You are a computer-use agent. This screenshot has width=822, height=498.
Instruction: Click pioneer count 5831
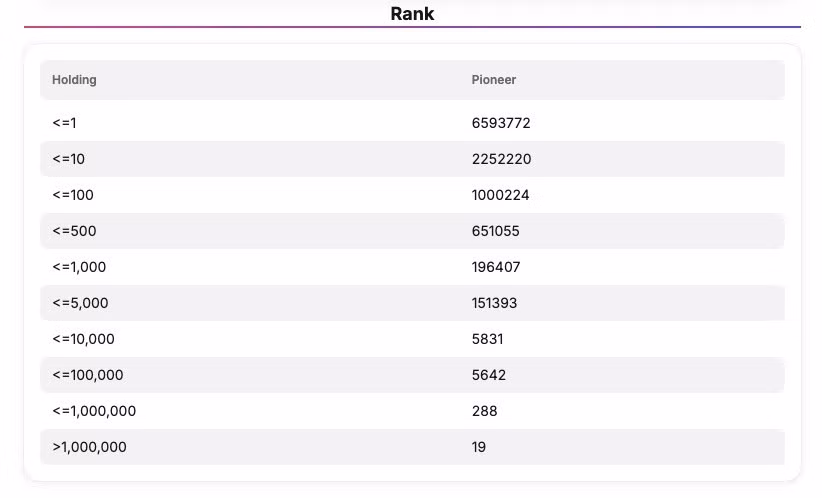(x=487, y=339)
